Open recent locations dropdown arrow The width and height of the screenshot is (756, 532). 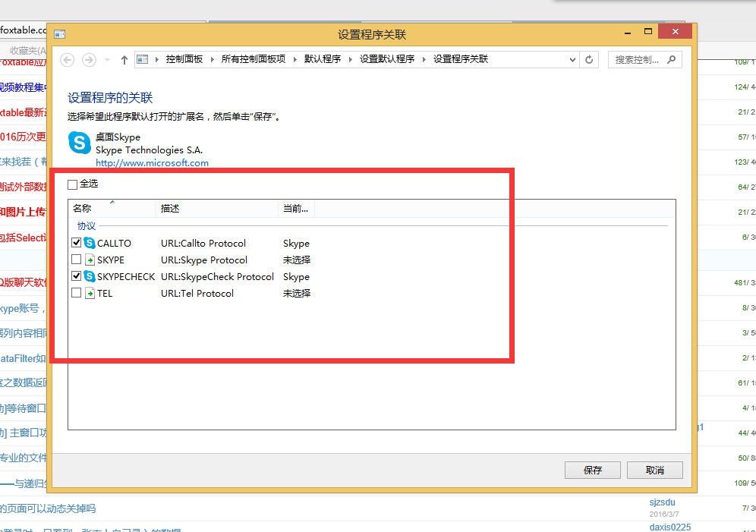[x=107, y=60]
